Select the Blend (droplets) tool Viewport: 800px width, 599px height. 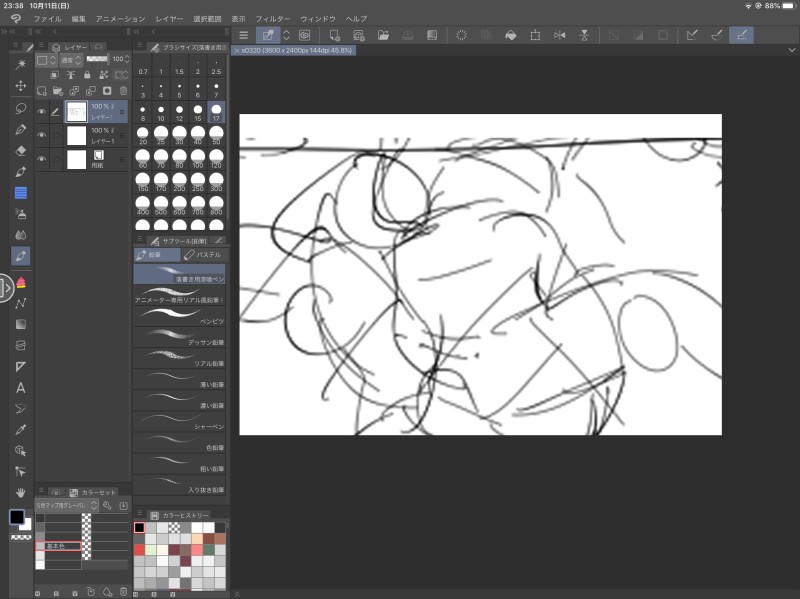point(20,235)
